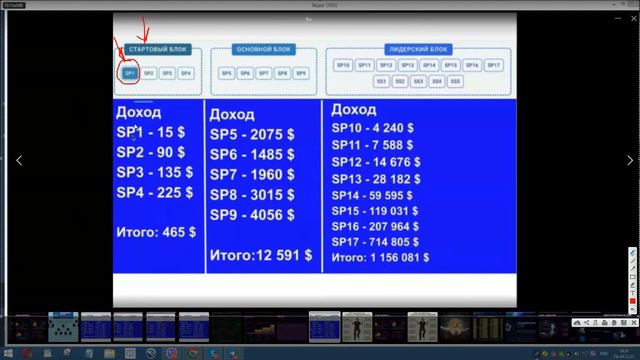Open the red annotation color swatch

(633, 301)
